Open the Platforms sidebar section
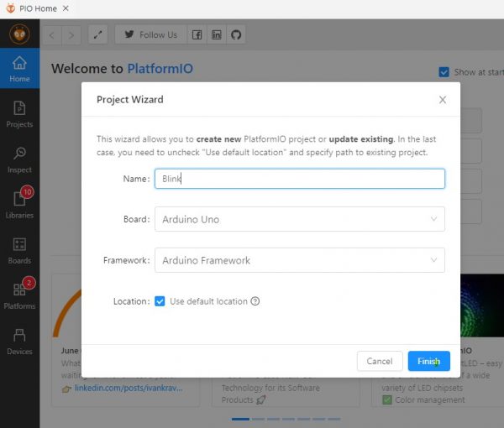Screen dimensions: 504x428 [x=19, y=296]
